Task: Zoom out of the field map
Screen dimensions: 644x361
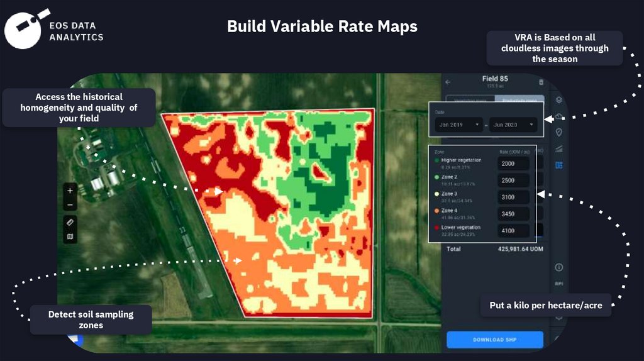Action: (x=70, y=205)
